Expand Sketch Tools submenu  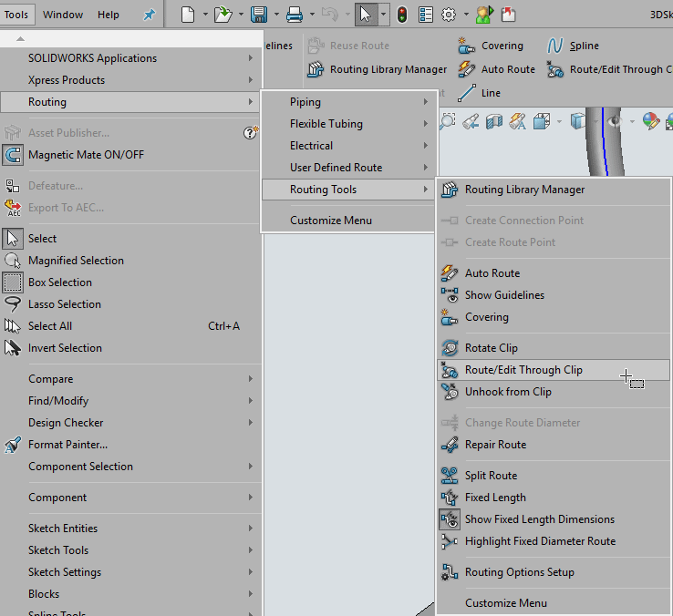131,550
